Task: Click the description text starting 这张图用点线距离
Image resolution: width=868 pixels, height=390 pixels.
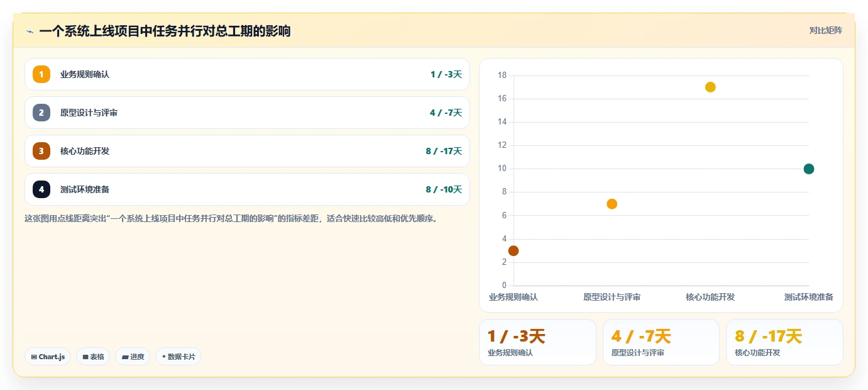Action: 231,219
